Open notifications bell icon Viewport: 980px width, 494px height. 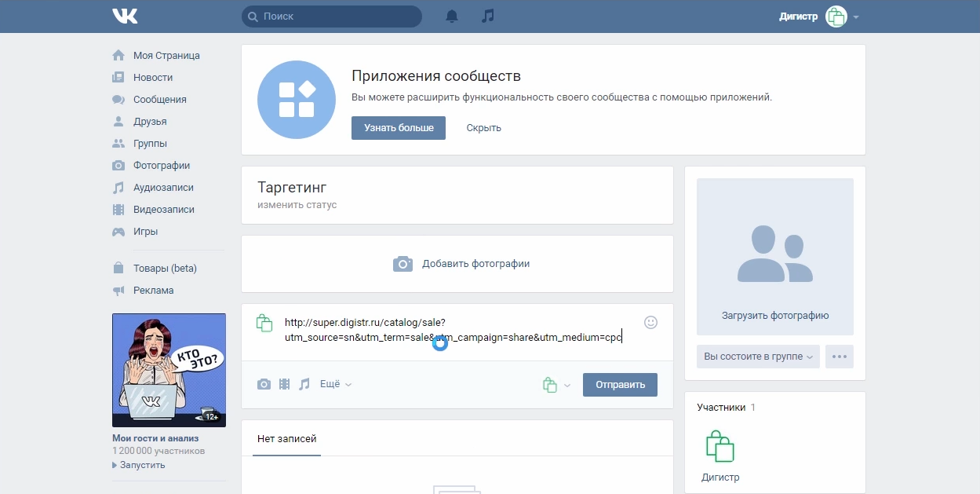452,16
